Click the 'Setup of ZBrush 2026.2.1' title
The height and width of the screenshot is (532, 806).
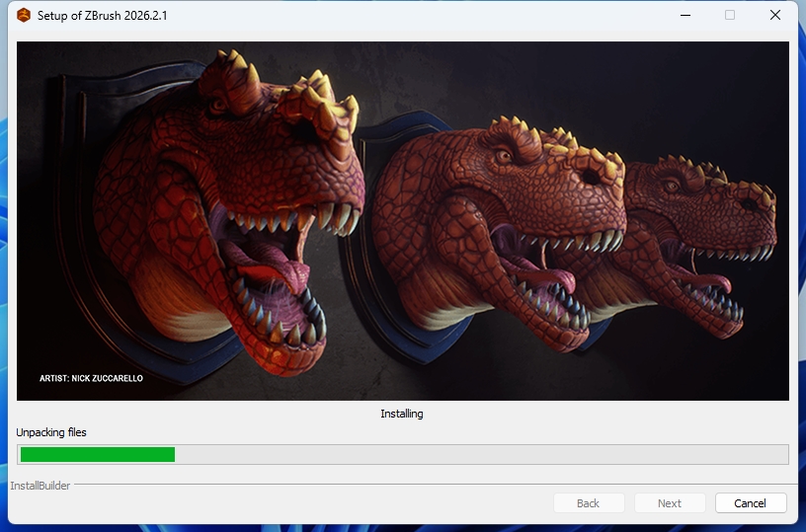pos(103,16)
